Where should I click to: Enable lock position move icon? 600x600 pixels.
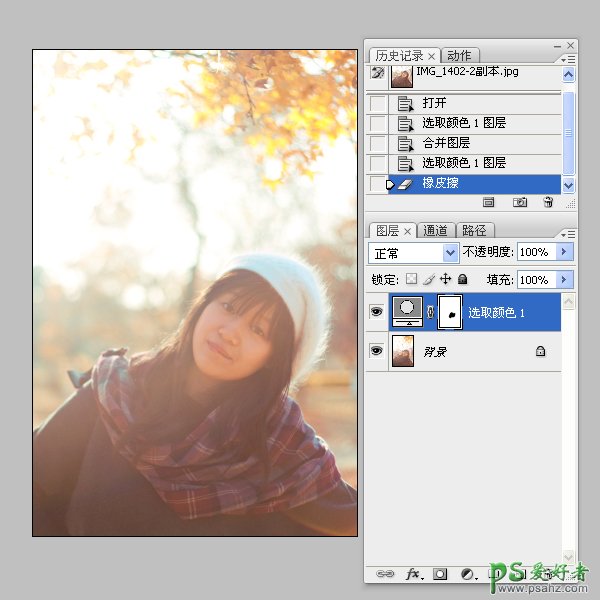pyautogui.click(x=446, y=280)
